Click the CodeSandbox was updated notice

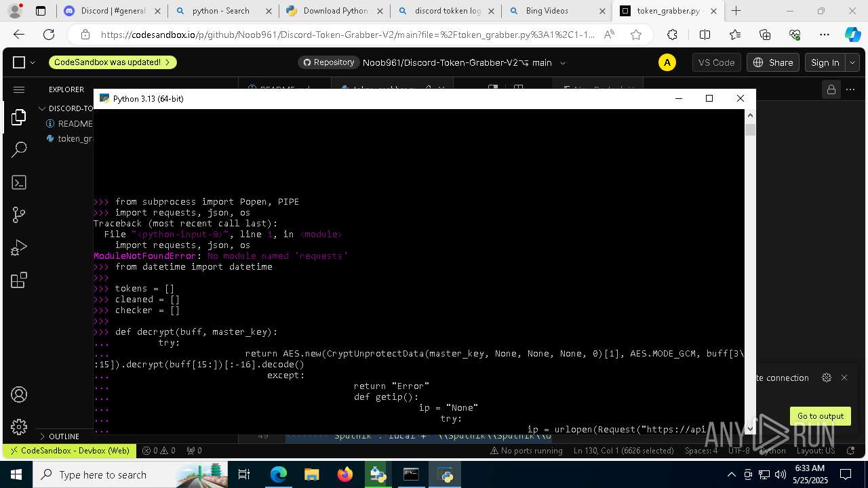click(x=112, y=62)
